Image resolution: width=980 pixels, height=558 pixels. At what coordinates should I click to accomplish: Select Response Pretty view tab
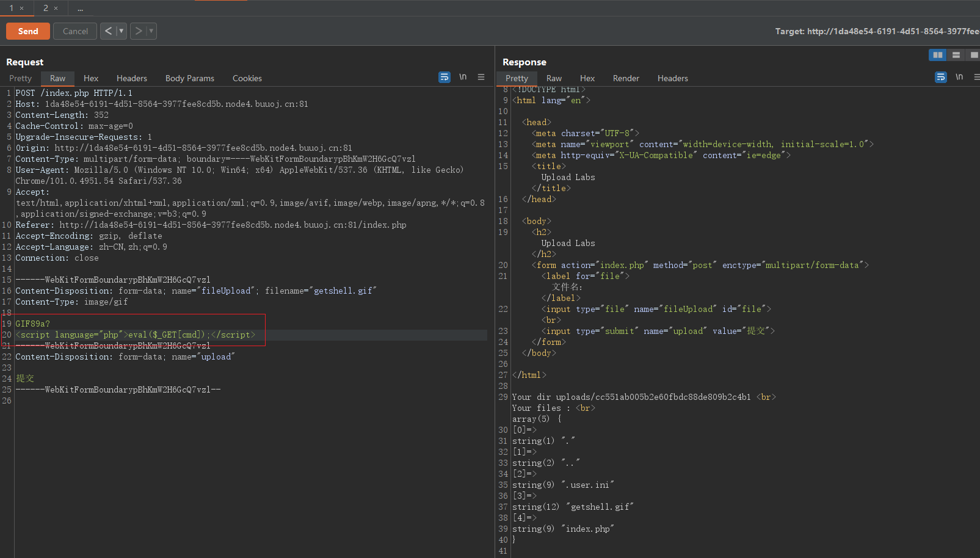pos(517,78)
